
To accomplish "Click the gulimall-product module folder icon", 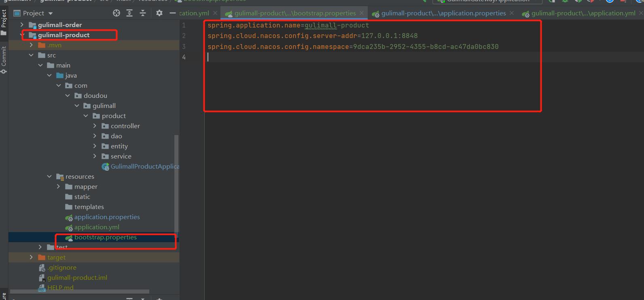I will tap(32, 35).
